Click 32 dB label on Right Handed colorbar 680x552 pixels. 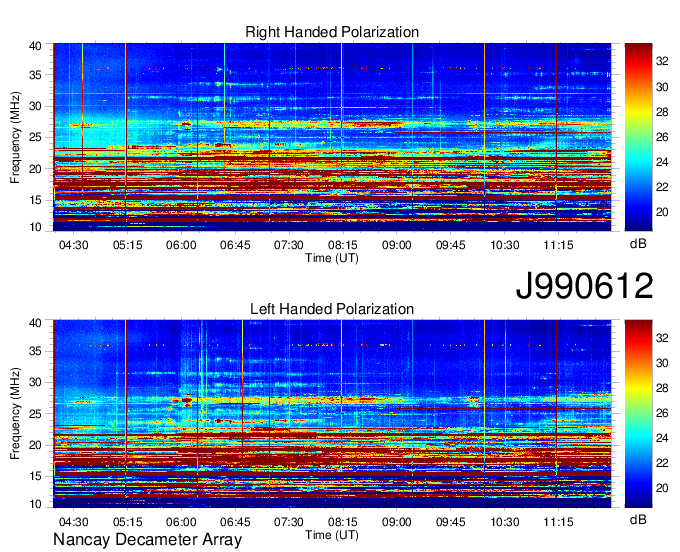662,62
